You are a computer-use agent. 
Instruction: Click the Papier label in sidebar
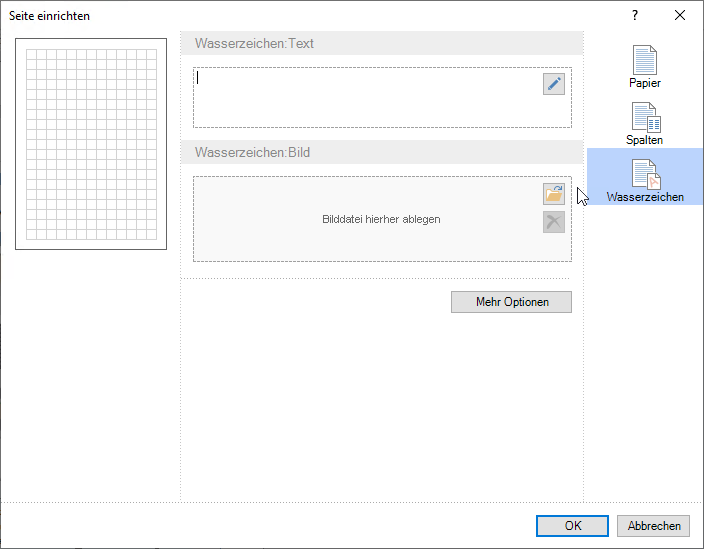pos(645,84)
